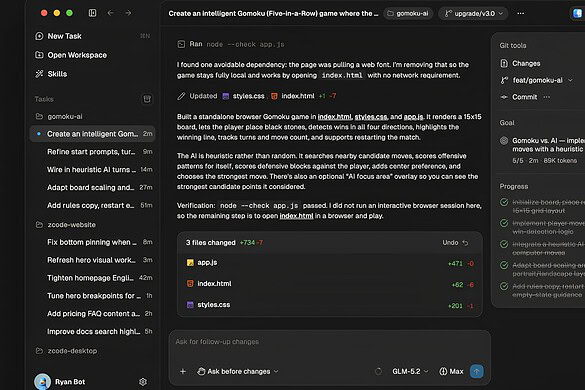Image resolution: width=585 pixels, height=390 pixels.
Task: Click the Ask for follow-up changes field
Action: [x=329, y=342]
